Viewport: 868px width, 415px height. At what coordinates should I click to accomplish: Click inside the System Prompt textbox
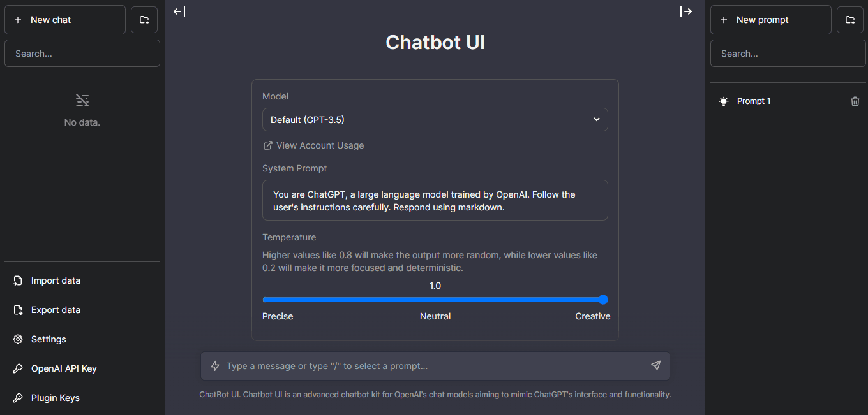435,200
